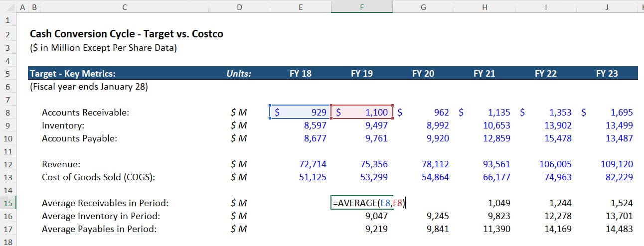Click revenue value 72,714
644x246 pixels.
click(x=313, y=164)
